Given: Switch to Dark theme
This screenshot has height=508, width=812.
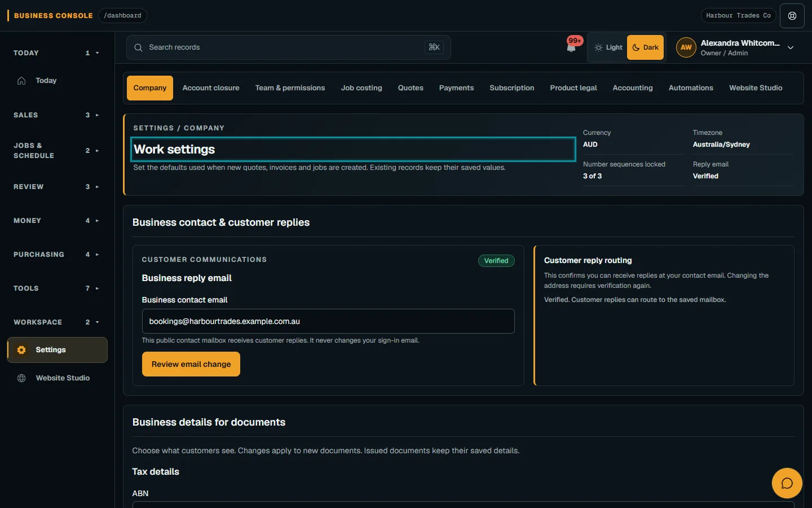Looking at the screenshot, I should point(645,47).
